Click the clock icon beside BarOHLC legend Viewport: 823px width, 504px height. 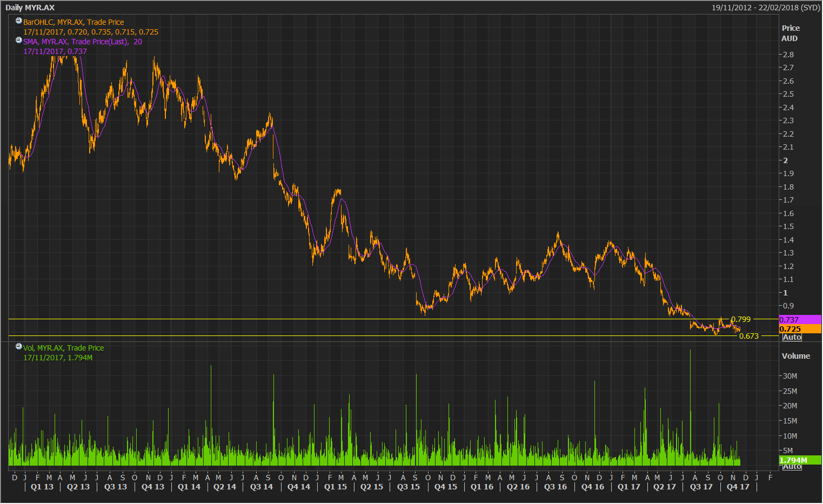tap(19, 21)
